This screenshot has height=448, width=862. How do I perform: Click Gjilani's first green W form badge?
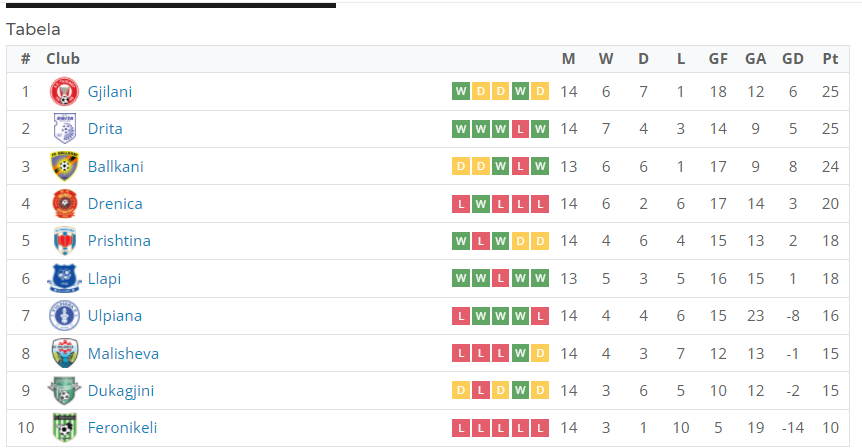coord(461,91)
